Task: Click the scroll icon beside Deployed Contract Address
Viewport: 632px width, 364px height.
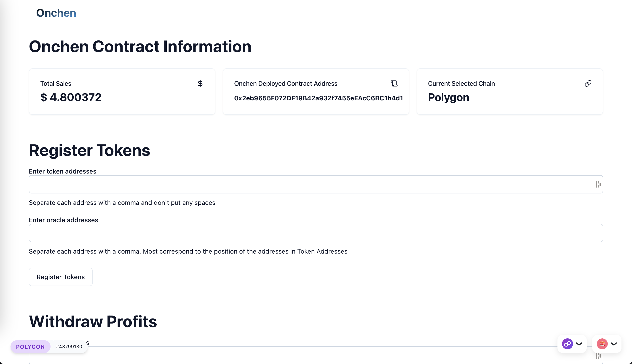Action: tap(394, 83)
